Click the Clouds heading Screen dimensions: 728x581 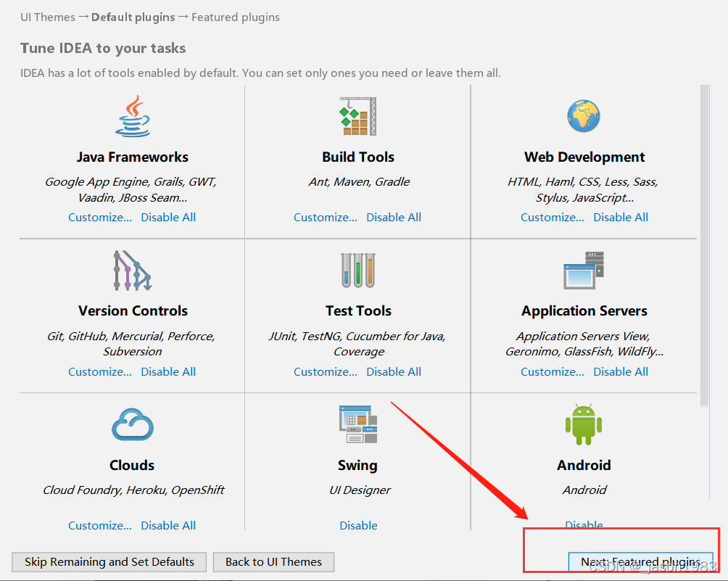(132, 466)
